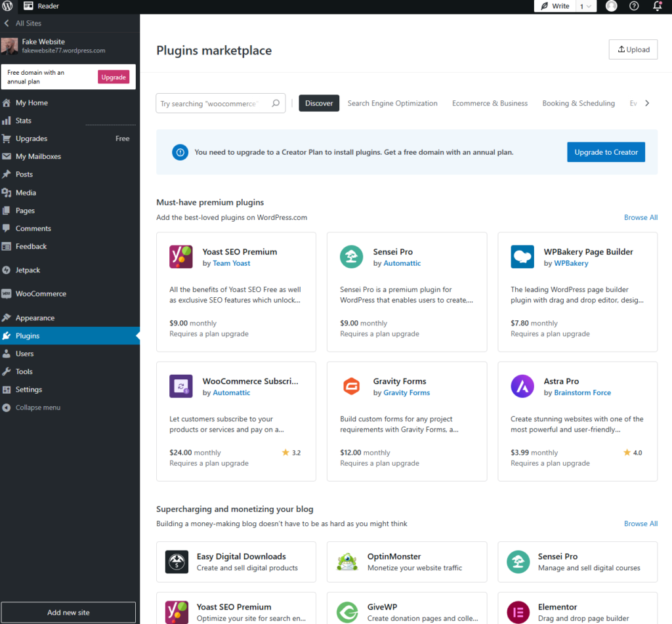Collapse the sidebar menu
672x624 pixels.
tap(38, 407)
